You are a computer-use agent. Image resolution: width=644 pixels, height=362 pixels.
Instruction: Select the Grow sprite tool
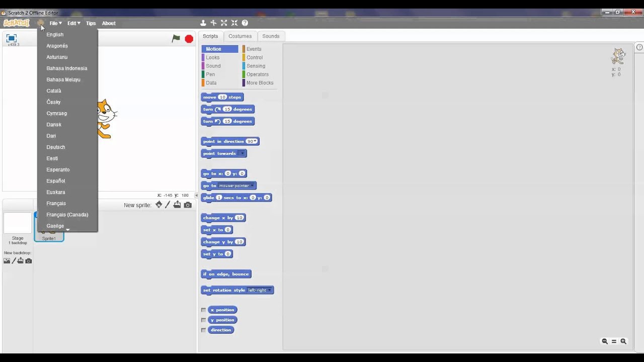[x=224, y=23]
